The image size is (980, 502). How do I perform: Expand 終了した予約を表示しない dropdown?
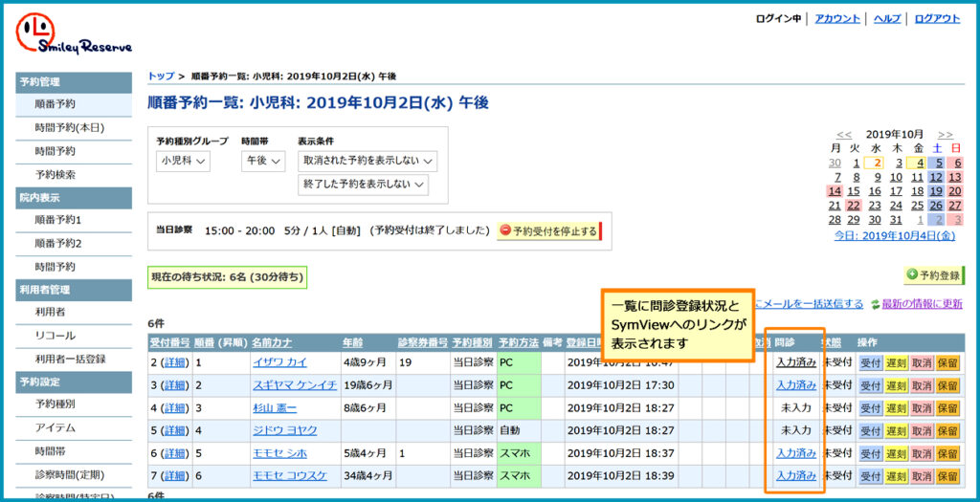pyautogui.click(x=362, y=185)
